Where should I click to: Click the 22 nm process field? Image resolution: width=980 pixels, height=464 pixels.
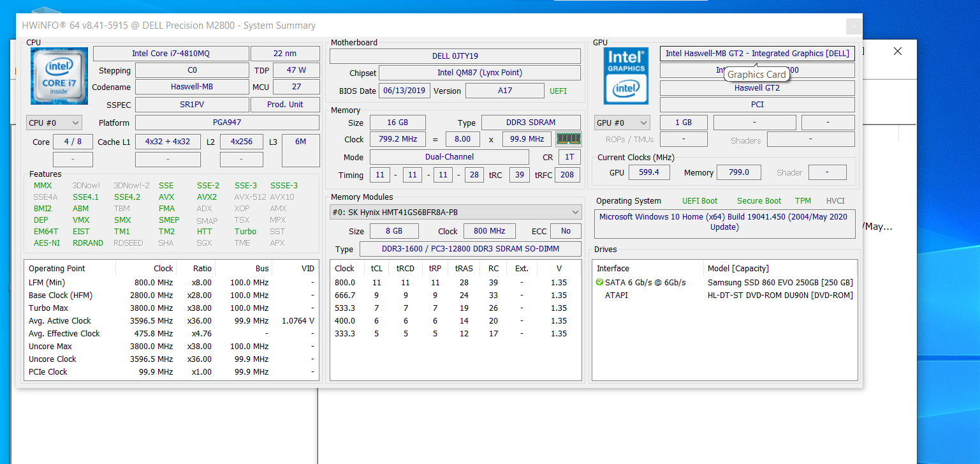[285, 54]
